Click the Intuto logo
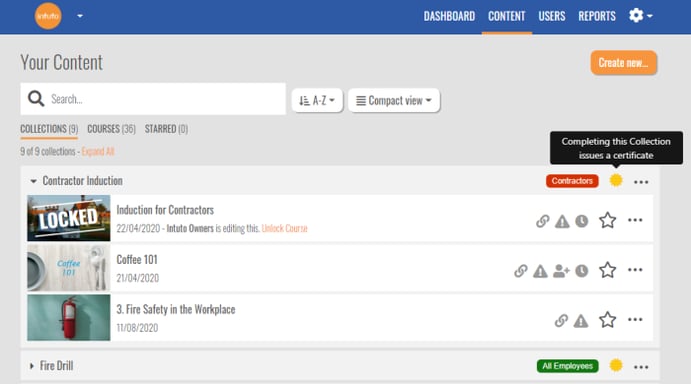Image resolution: width=691 pixels, height=384 pixels. [x=48, y=16]
